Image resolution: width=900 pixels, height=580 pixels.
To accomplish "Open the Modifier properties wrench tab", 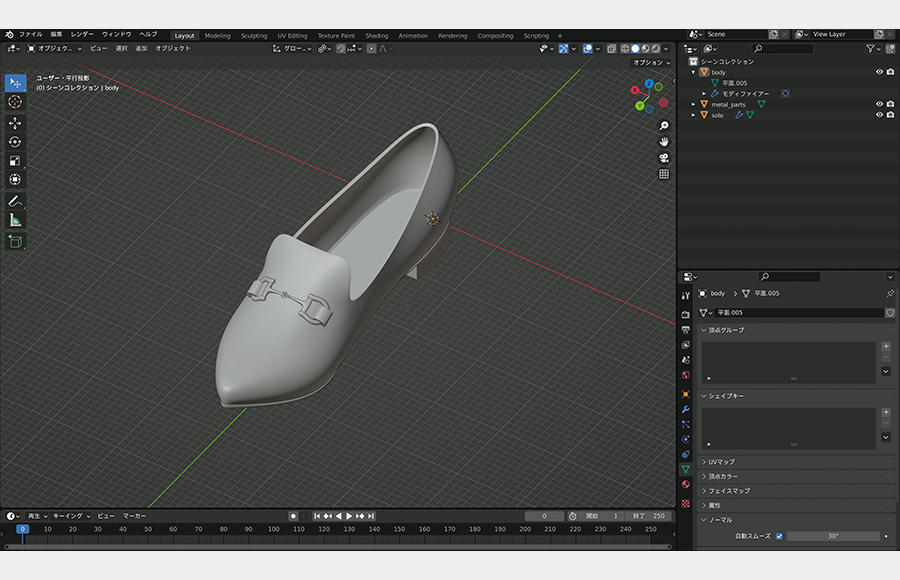I will (x=685, y=409).
